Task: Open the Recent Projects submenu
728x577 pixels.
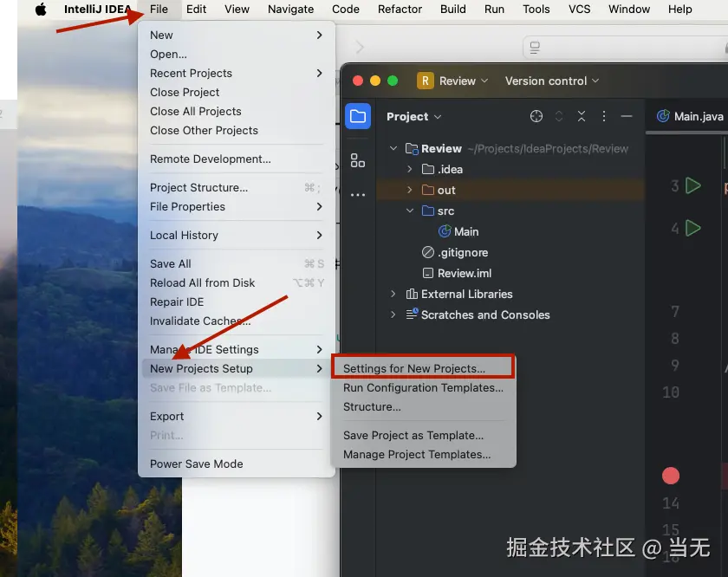Action: 237,74
